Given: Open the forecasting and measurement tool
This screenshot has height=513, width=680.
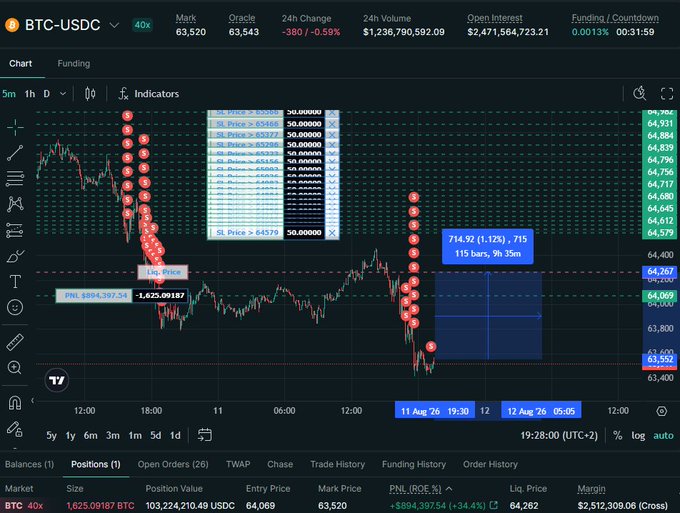Looking at the screenshot, I should [15, 230].
